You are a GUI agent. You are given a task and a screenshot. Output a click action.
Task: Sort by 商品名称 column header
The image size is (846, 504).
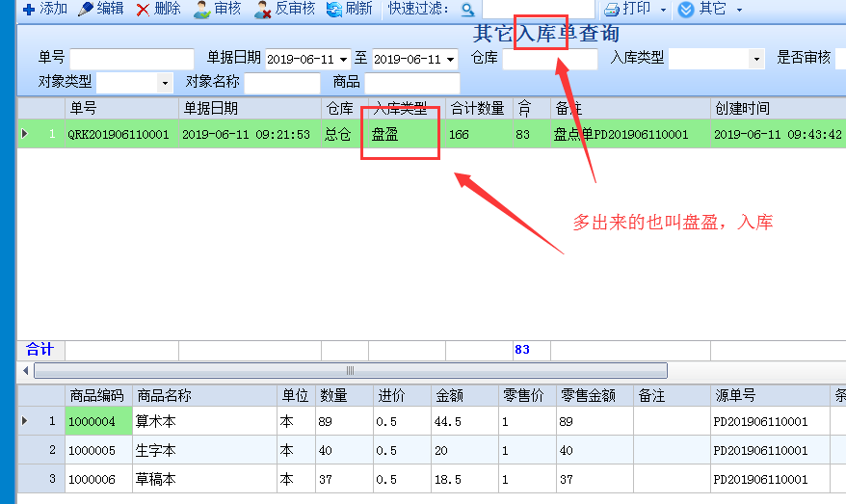point(205,395)
